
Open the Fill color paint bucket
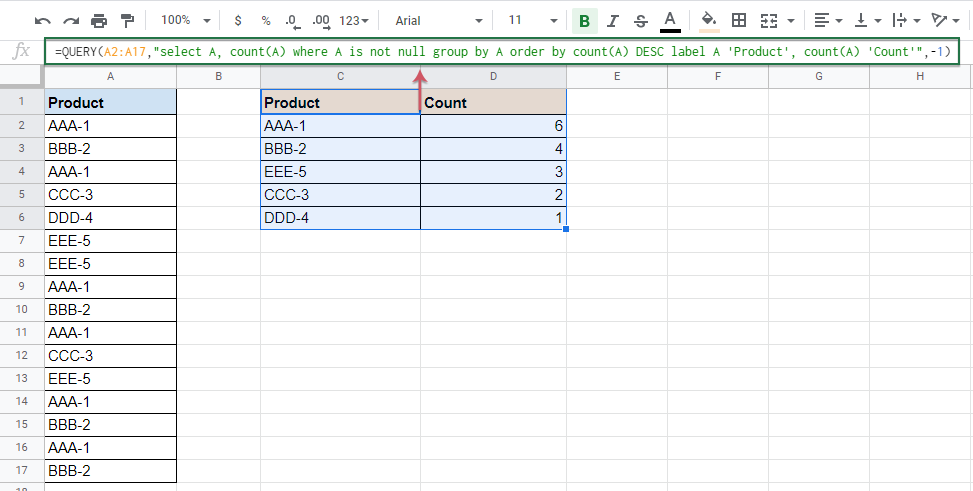pos(708,20)
